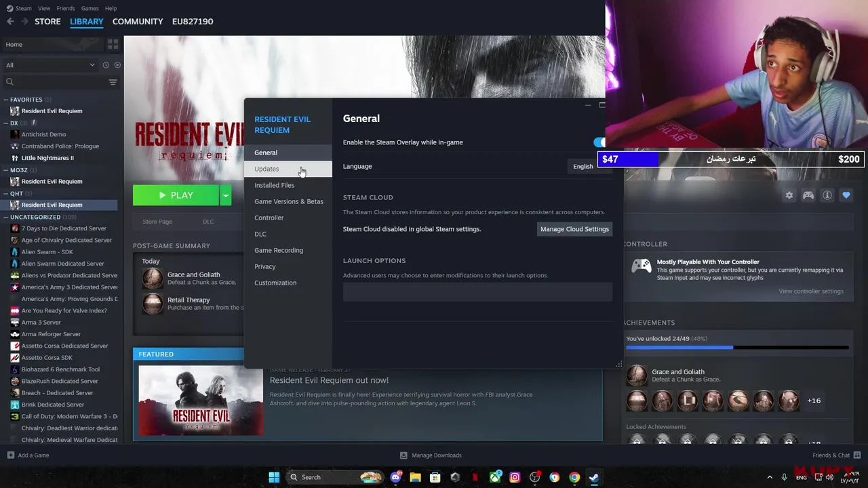
Task: Collapse the QHT collection
Action: tap(6, 194)
